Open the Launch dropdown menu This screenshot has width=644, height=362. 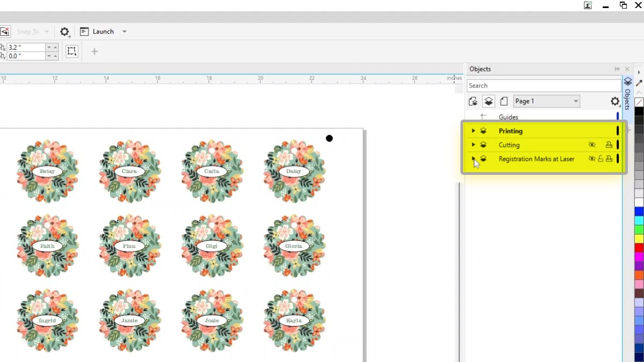(125, 32)
